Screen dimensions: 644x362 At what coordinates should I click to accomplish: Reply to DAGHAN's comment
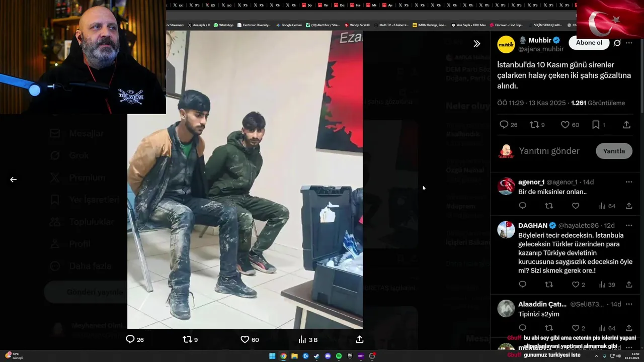click(x=522, y=285)
